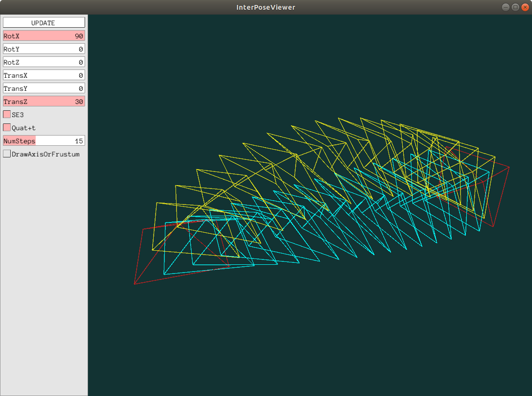Click the RotX value 90
The width and height of the screenshot is (532, 396).
[x=79, y=36]
